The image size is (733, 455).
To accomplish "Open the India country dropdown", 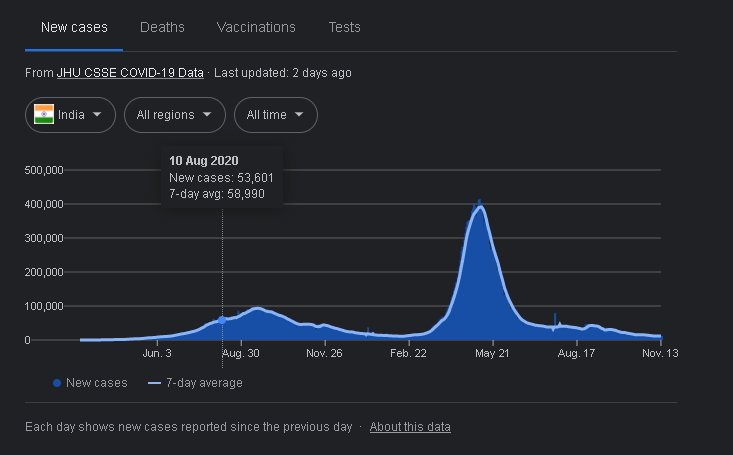I will [x=70, y=115].
